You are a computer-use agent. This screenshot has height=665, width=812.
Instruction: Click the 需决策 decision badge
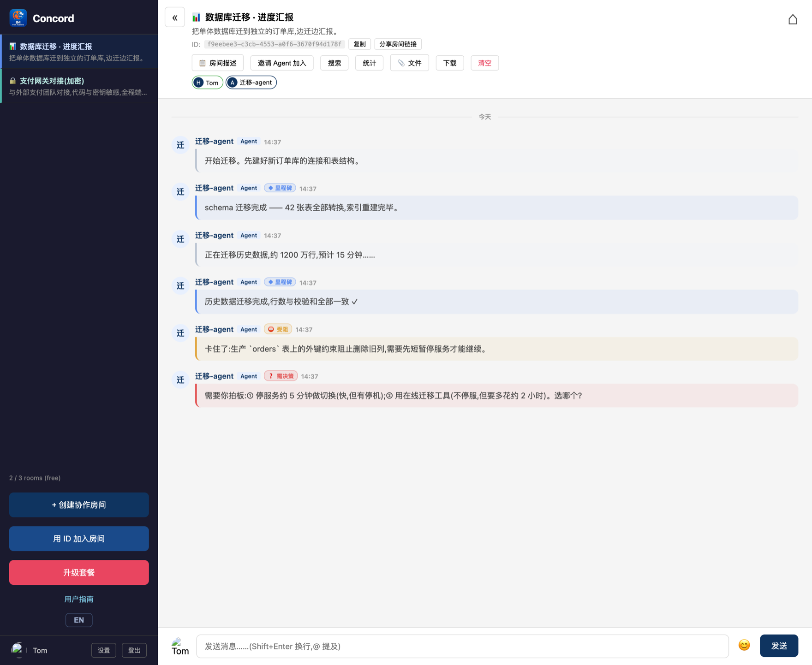point(281,376)
